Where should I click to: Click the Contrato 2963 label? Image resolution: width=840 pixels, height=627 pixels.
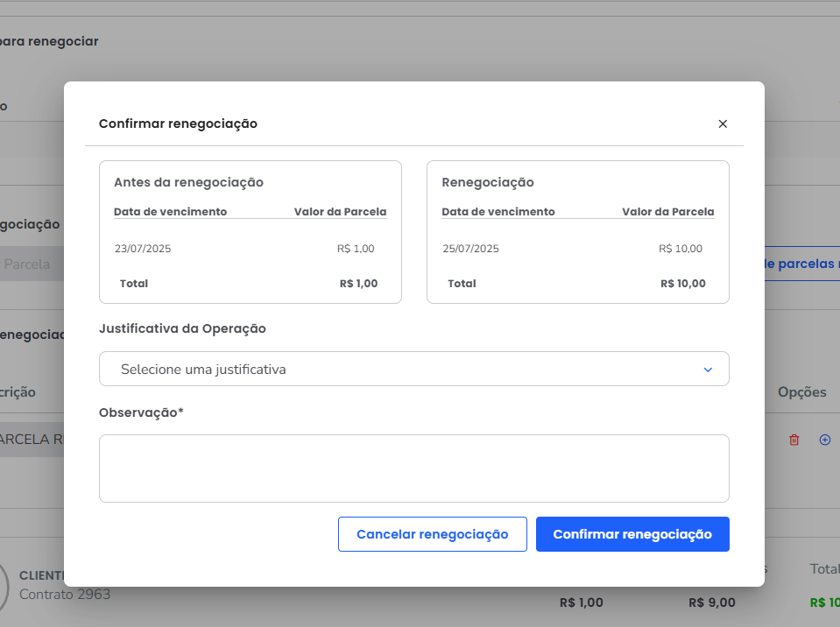coord(65,595)
